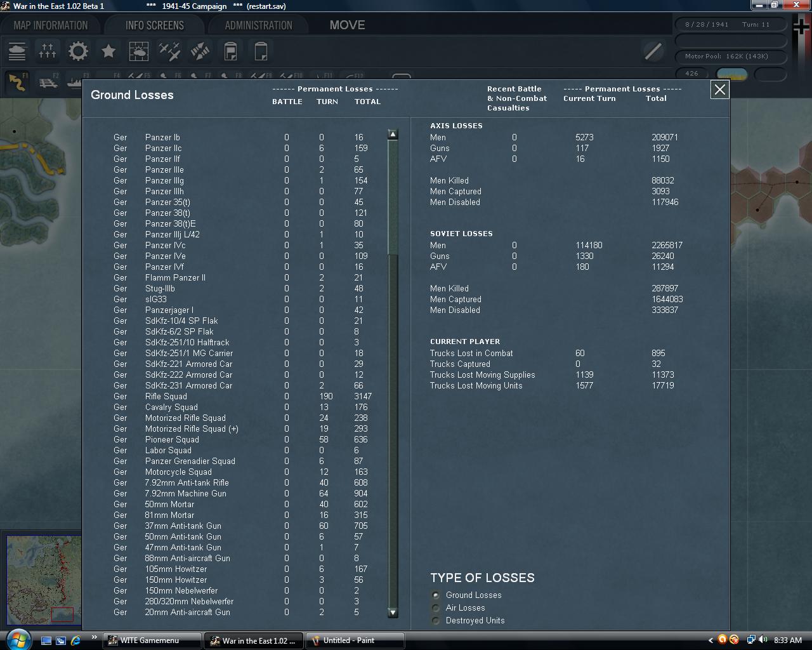
Task: Click the SdKfz-251/10 Halftrack row
Action: click(x=243, y=342)
